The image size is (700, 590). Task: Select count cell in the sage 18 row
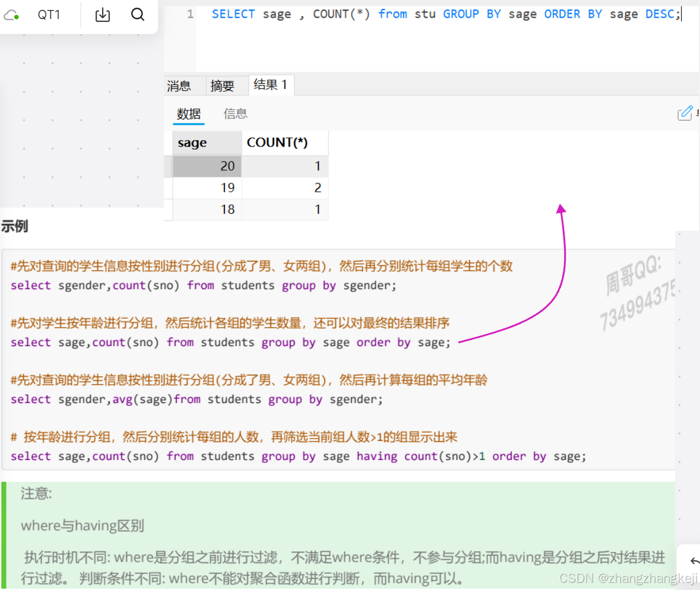click(285, 210)
